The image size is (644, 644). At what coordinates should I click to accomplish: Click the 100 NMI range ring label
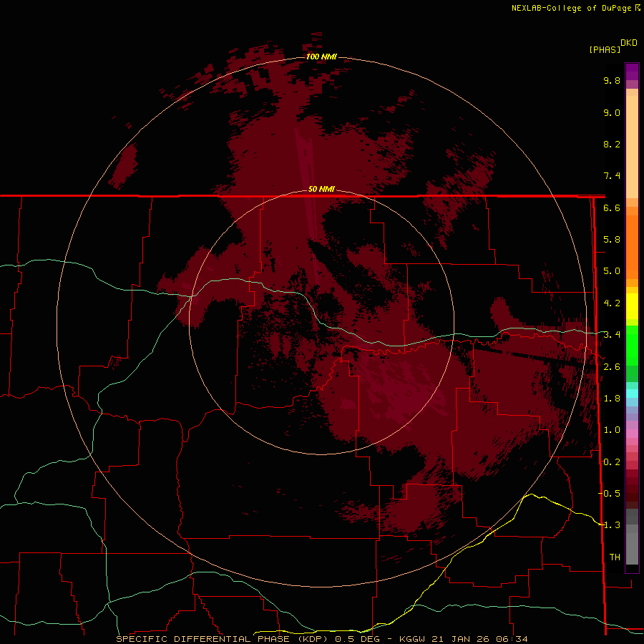(x=321, y=57)
